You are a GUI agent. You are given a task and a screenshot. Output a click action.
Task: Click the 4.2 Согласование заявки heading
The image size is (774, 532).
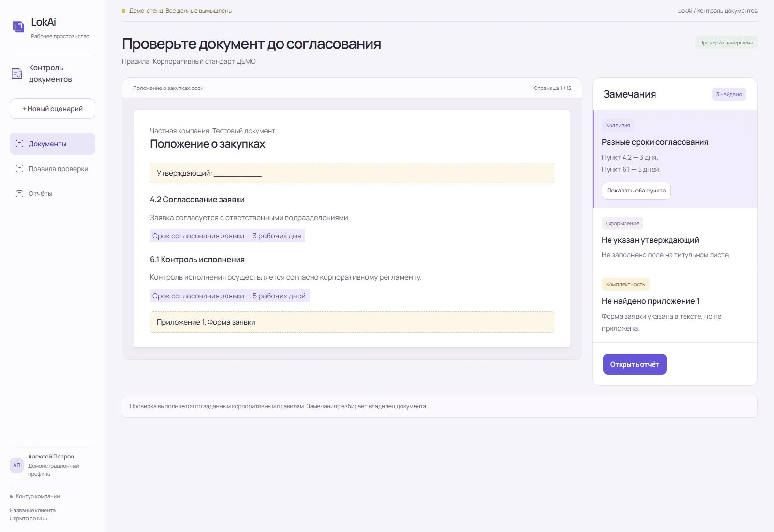pyautogui.click(x=197, y=199)
